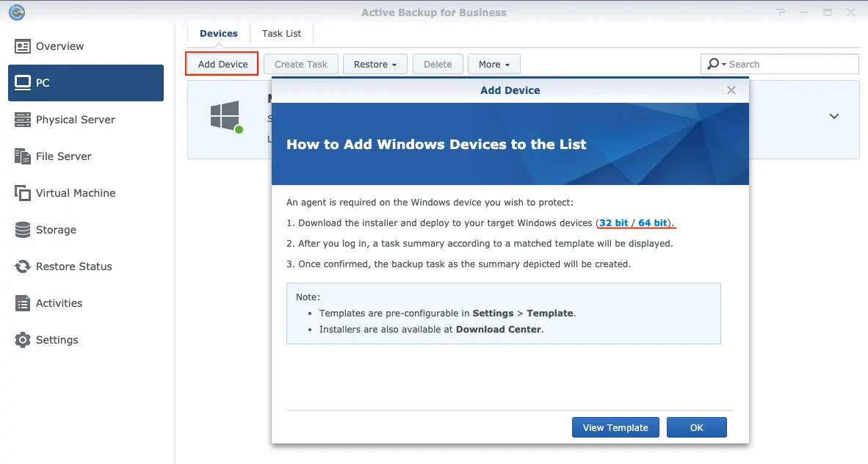The height and width of the screenshot is (464, 868).
Task: Click the Storage database icon
Action: pos(23,230)
